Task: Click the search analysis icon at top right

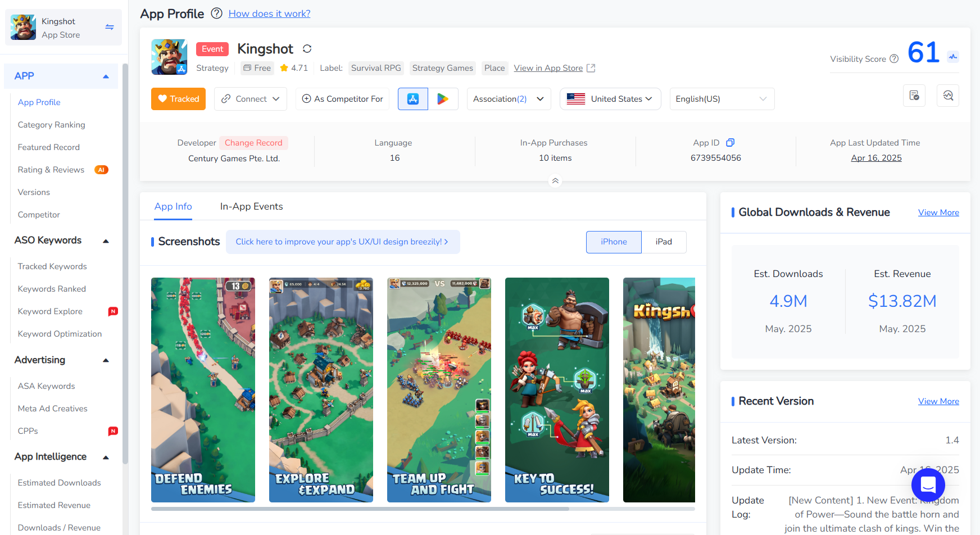Action: (948, 96)
